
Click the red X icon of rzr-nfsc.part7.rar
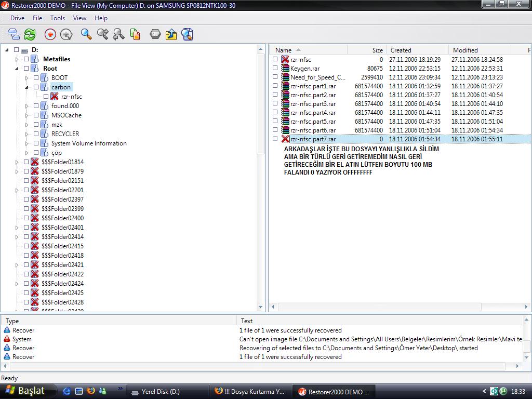click(x=285, y=139)
